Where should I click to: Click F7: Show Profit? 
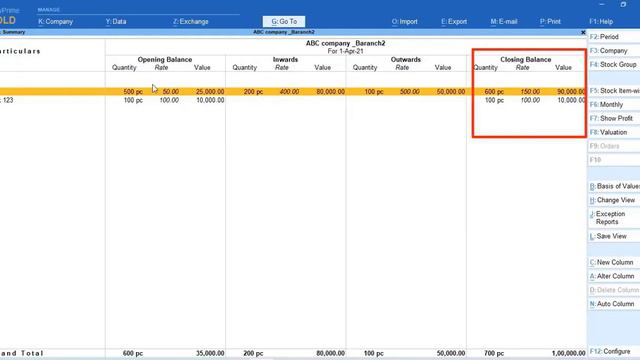coord(614,118)
